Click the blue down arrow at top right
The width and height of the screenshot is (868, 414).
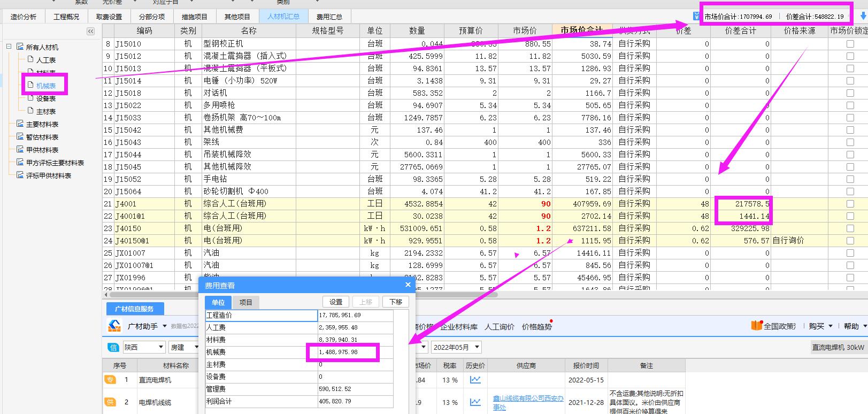(x=863, y=17)
